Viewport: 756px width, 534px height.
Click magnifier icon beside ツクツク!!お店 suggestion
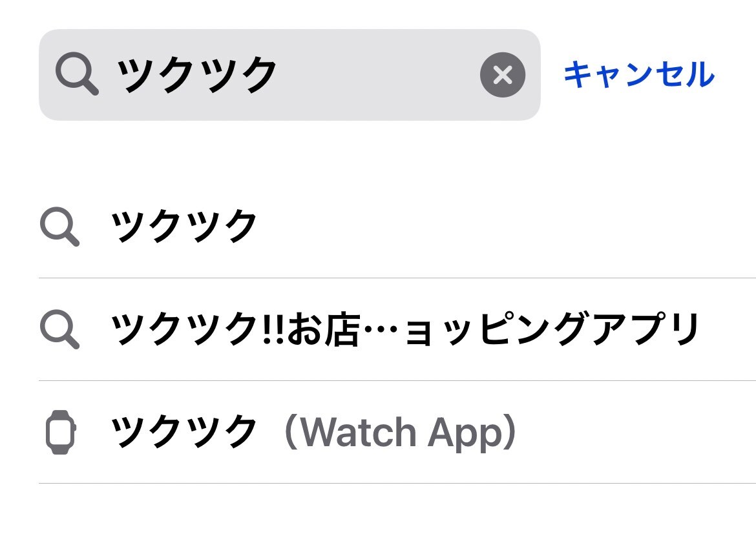[x=59, y=329]
